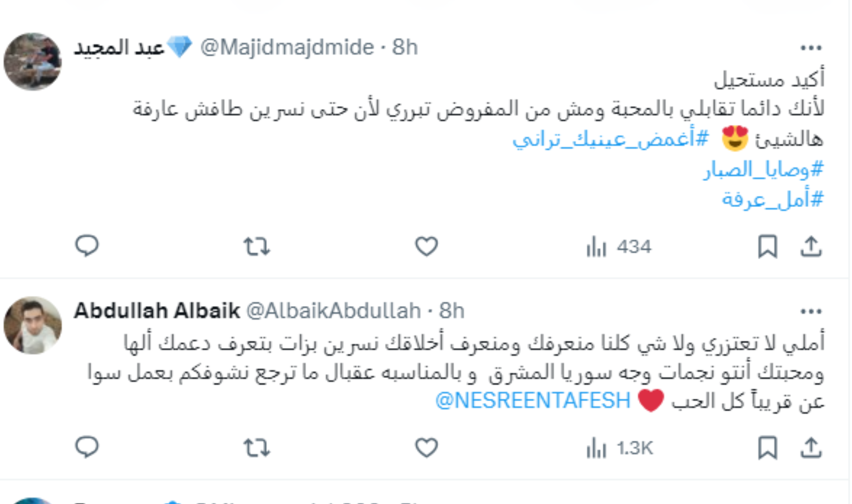Bookmark Abdullah Albaik's tweet
This screenshot has height=504, width=852.
(x=767, y=448)
